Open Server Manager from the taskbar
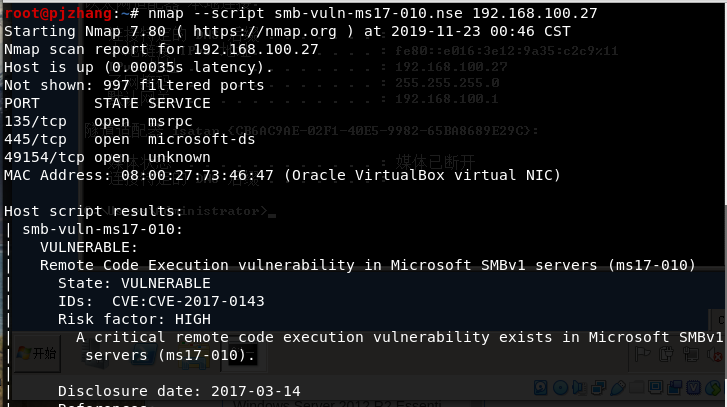 tap(96, 354)
